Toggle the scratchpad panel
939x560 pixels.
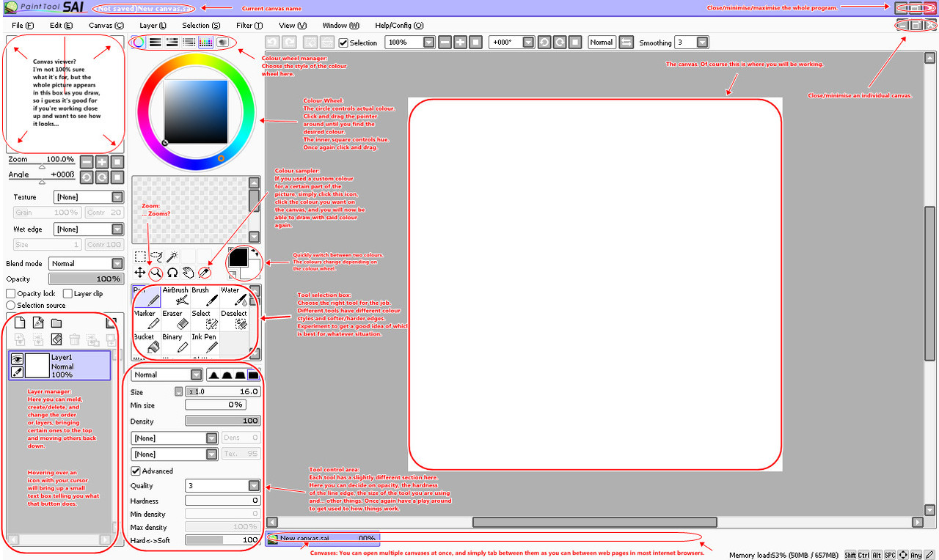point(222,43)
